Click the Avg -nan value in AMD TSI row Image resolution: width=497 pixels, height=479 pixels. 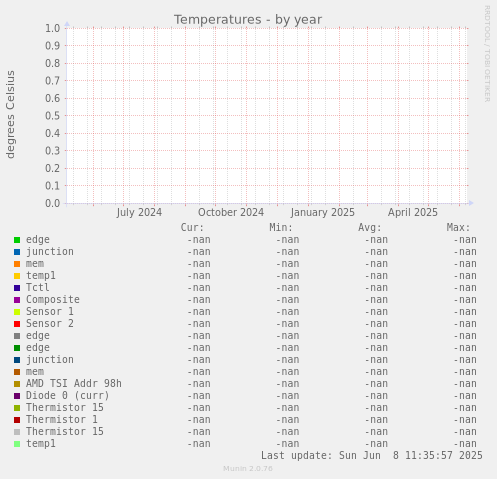pos(376,384)
